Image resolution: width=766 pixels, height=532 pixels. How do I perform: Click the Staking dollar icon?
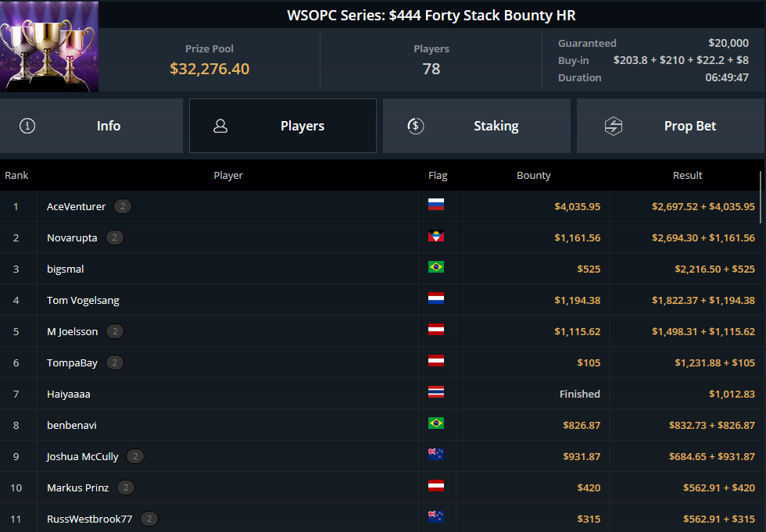coord(416,126)
